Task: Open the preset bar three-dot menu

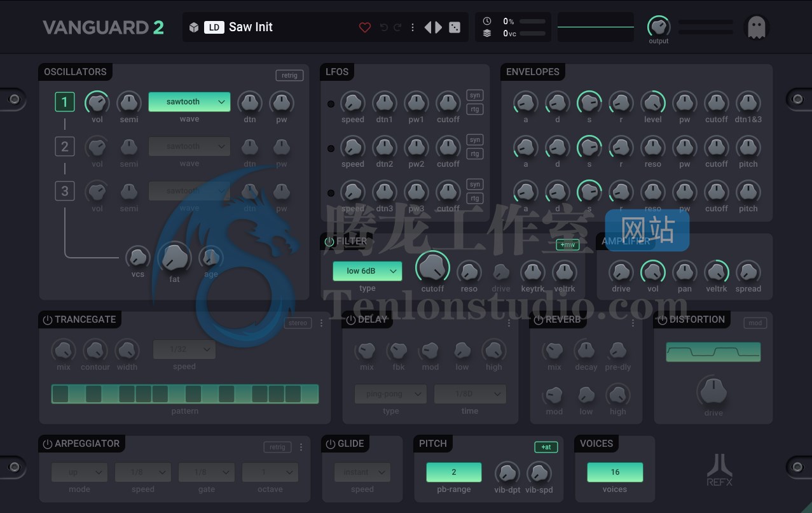Action: [413, 27]
